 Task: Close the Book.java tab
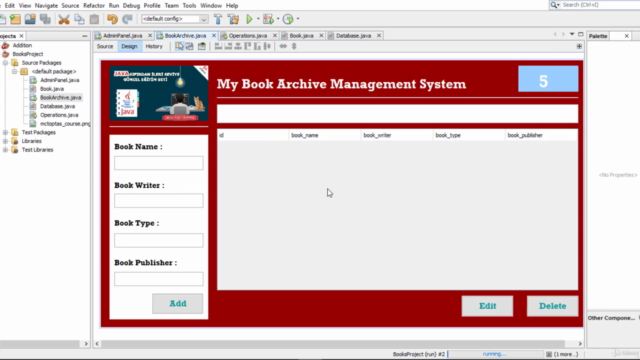point(321,36)
